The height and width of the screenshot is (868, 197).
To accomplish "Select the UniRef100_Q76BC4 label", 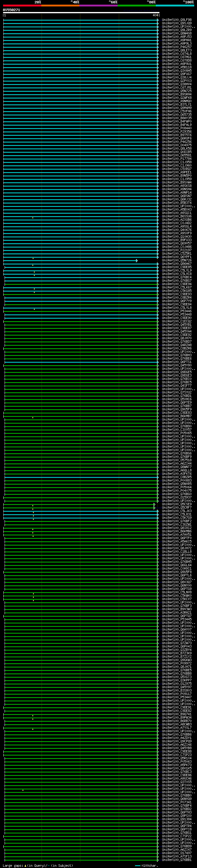I will pos(177,277).
